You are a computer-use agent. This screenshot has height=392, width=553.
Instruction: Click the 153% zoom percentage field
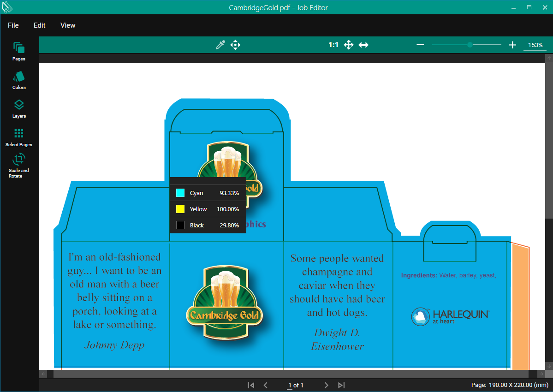535,45
